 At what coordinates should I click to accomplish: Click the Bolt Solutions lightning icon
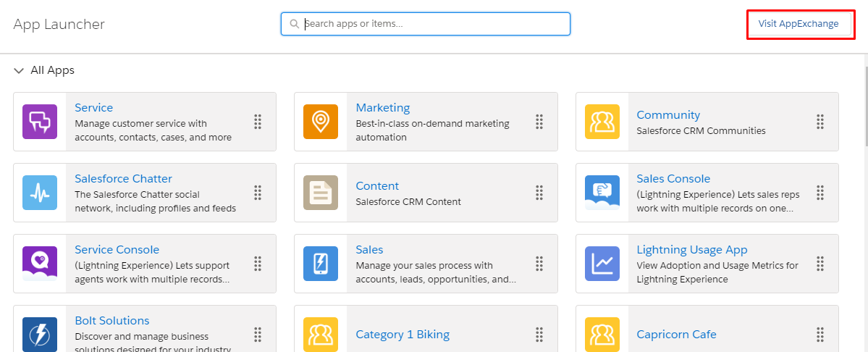coord(40,335)
